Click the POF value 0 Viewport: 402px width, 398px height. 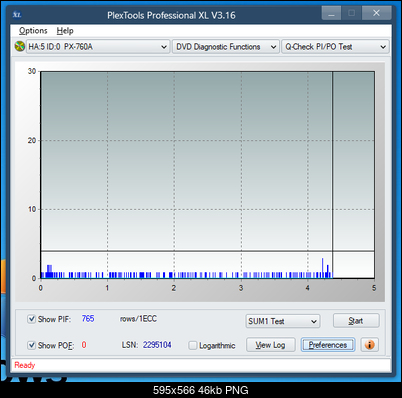click(x=84, y=345)
